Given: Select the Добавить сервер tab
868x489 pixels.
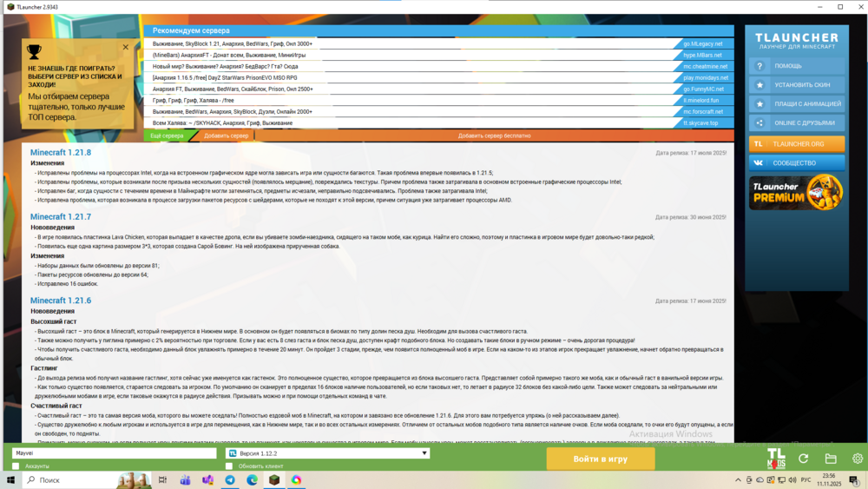Looking at the screenshot, I should tap(226, 135).
